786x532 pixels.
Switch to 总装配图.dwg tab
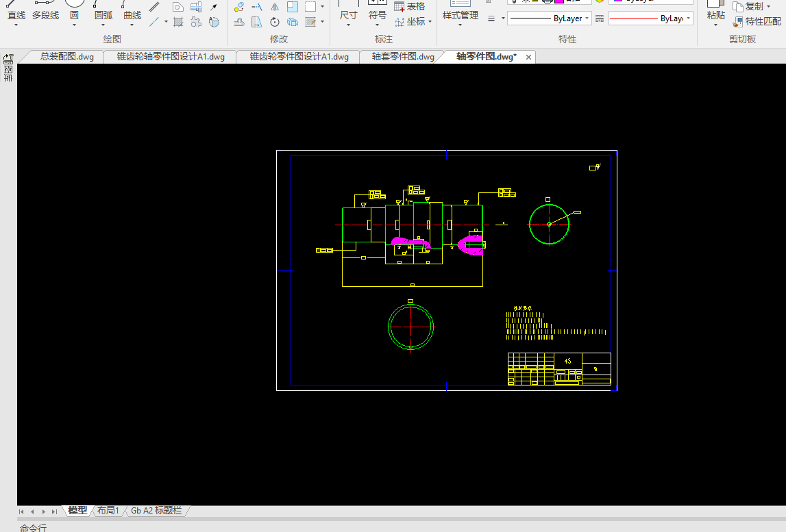(66, 57)
